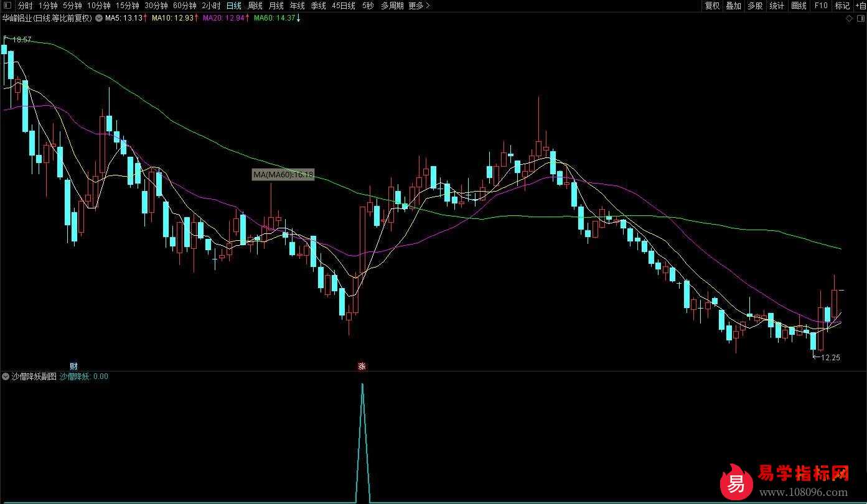Expand the MA indicator dropdown next to stock name
This screenshot has width=867, height=504.
(x=99, y=18)
